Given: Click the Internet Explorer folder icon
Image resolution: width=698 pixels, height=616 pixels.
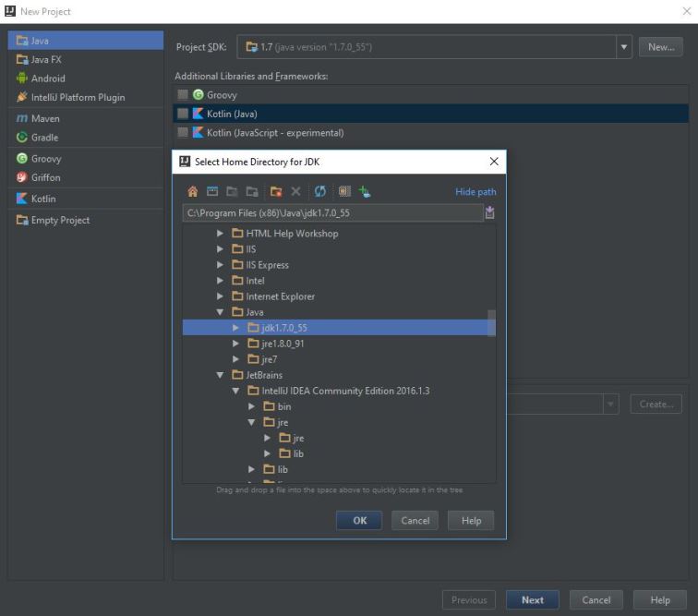Looking at the screenshot, I should [237, 296].
